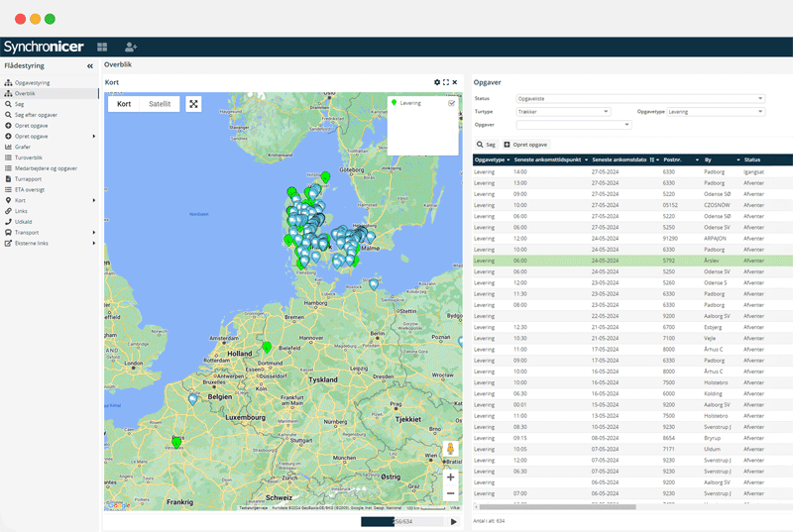Play the map timeline animation
The image size is (793, 532).
454,521
